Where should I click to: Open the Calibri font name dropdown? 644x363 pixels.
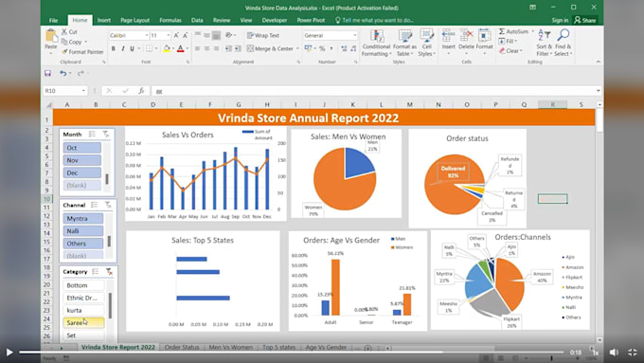coord(147,36)
